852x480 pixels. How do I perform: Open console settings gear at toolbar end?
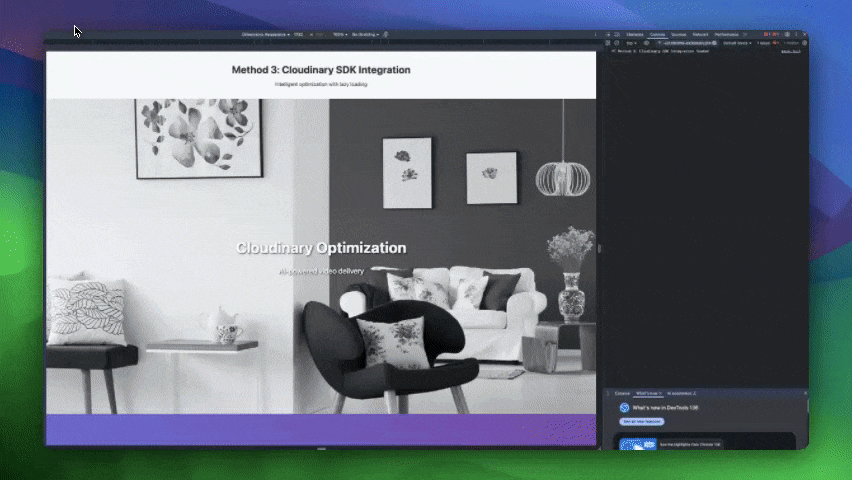pos(804,43)
